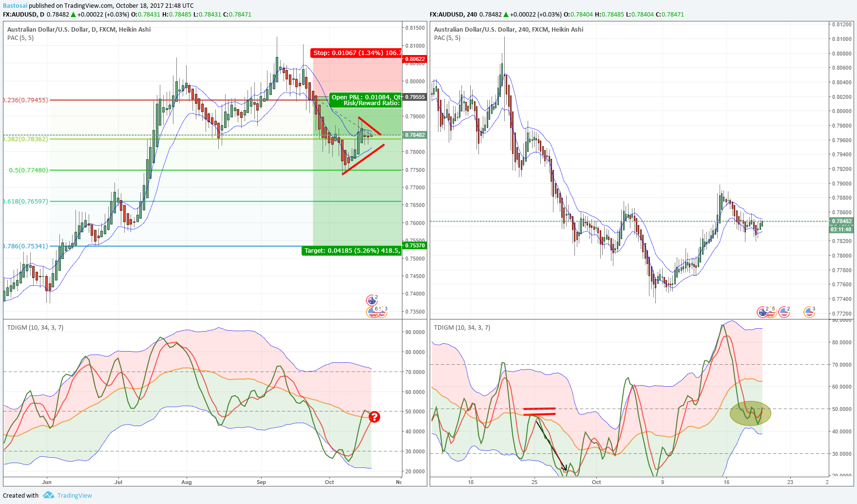Click the FX:AUDUSD, D ticker header
857x504 pixels.
pos(23,14)
